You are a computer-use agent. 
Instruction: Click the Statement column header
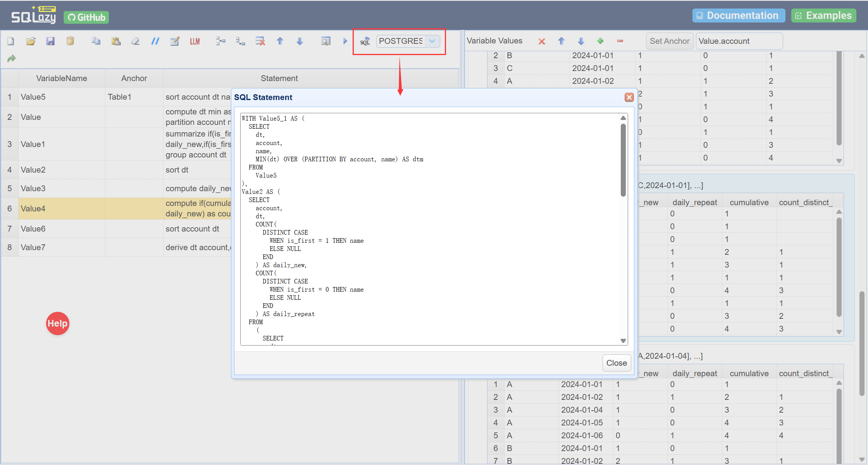[x=279, y=78]
